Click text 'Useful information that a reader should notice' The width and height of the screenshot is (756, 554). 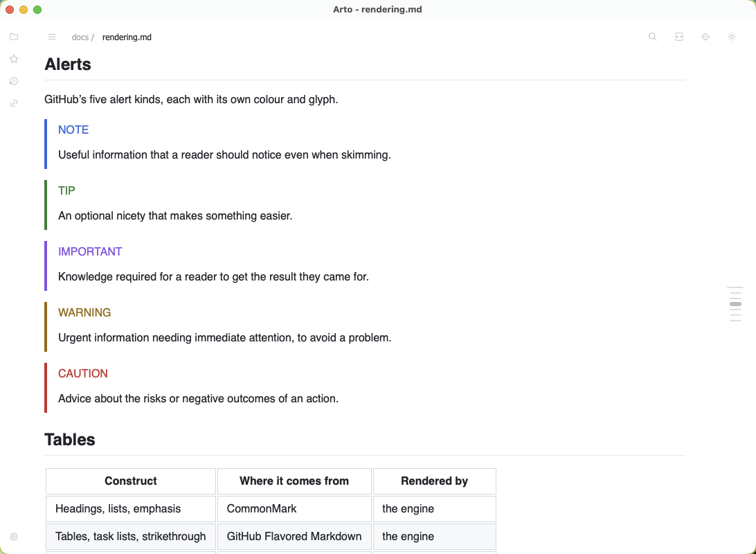point(170,154)
